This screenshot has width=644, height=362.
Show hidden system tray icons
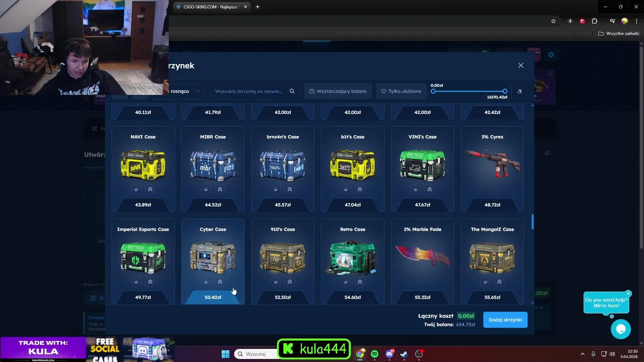583,354
